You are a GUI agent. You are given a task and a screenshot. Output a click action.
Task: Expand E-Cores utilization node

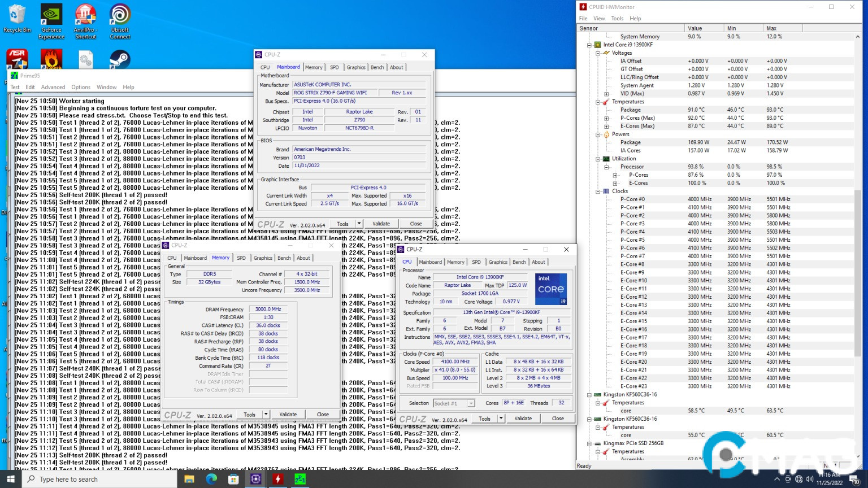click(x=615, y=183)
